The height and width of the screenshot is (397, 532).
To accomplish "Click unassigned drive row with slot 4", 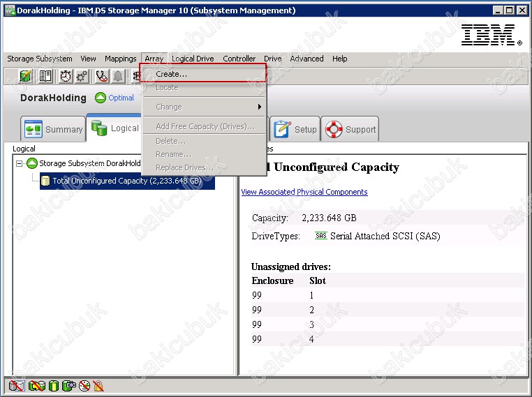I will pyautogui.click(x=387, y=338).
